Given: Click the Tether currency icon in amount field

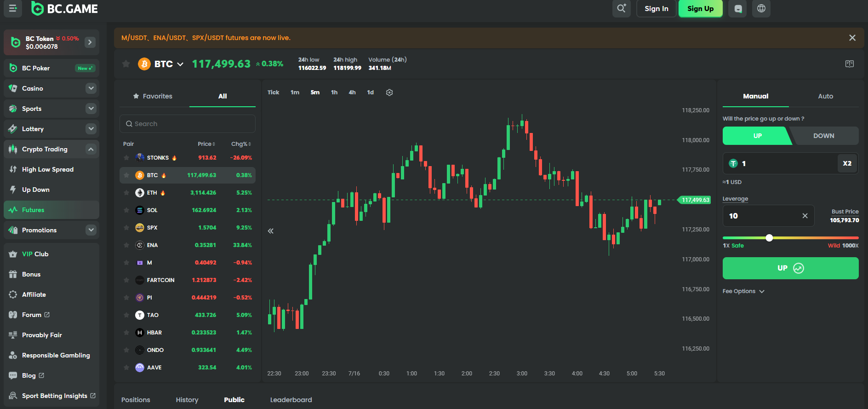Looking at the screenshot, I should click(x=733, y=163).
